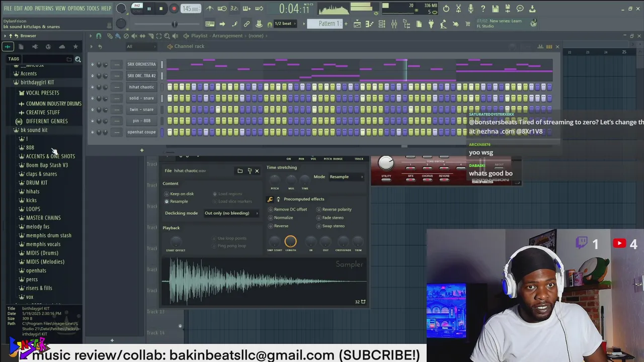This screenshot has height=362, width=644.
Task: Enable Swap stereo
Action: 330,226
